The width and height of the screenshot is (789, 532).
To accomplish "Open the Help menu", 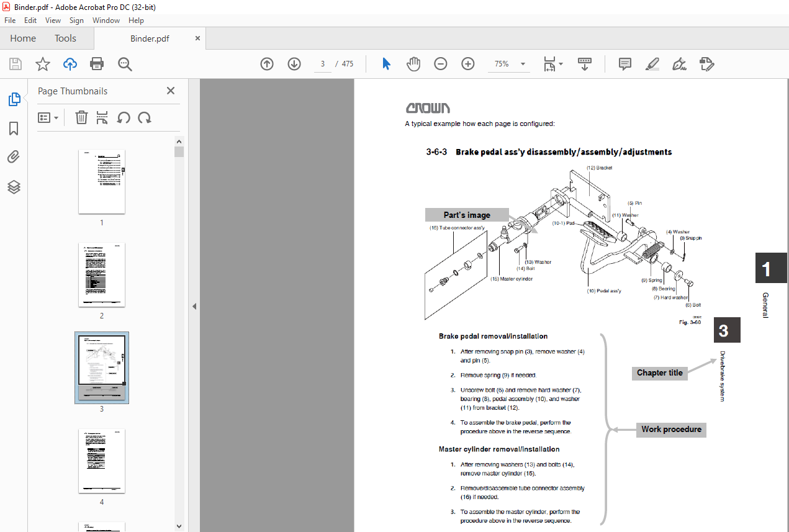I will coord(136,20).
